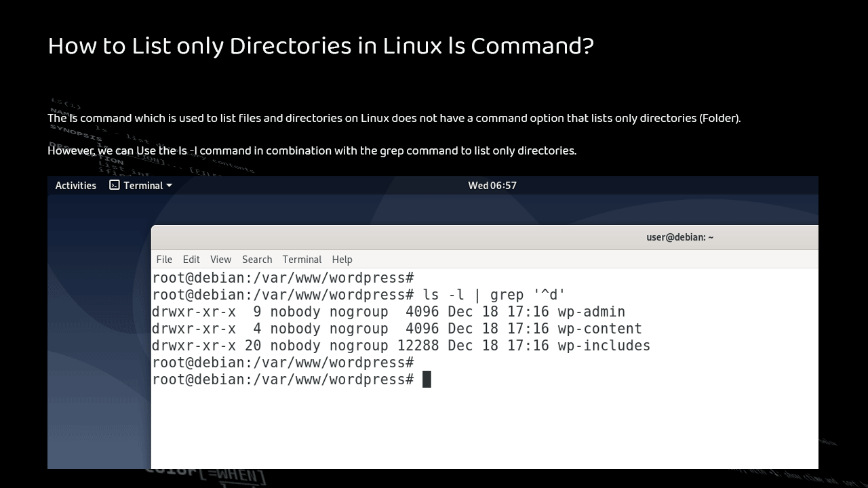Screen dimensions: 868x488
Task: Open the Terminal menu in the menu bar
Action: 302,260
